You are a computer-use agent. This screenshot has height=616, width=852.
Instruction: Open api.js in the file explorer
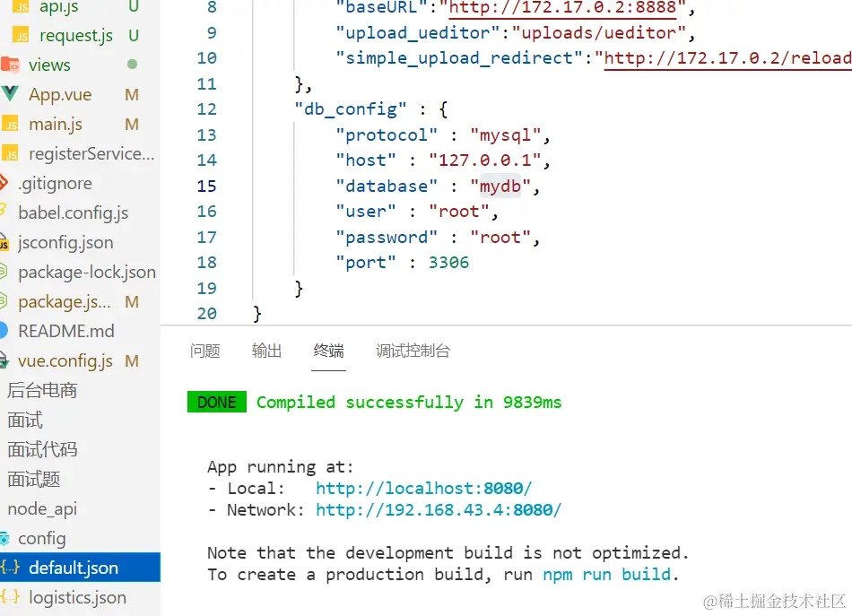[x=58, y=7]
